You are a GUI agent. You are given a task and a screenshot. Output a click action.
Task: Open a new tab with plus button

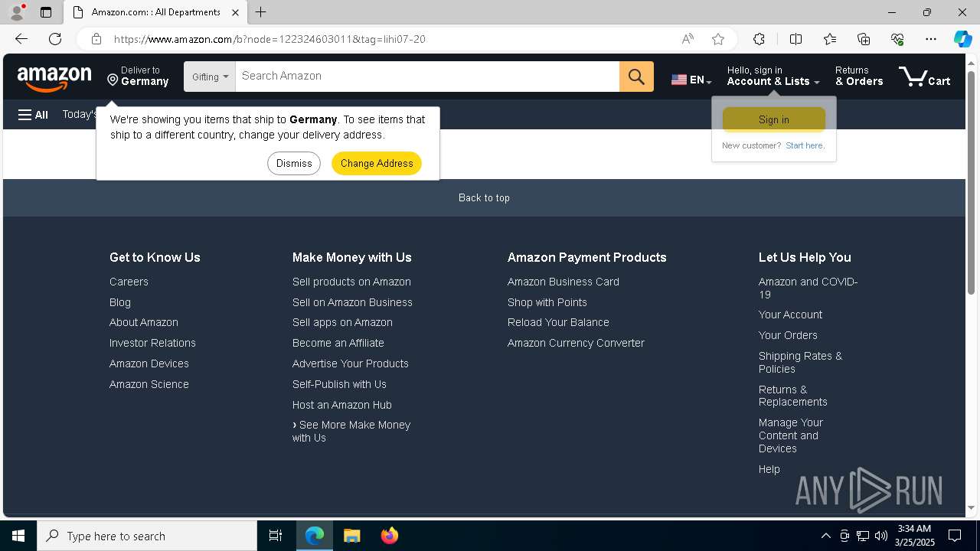pos(261,12)
